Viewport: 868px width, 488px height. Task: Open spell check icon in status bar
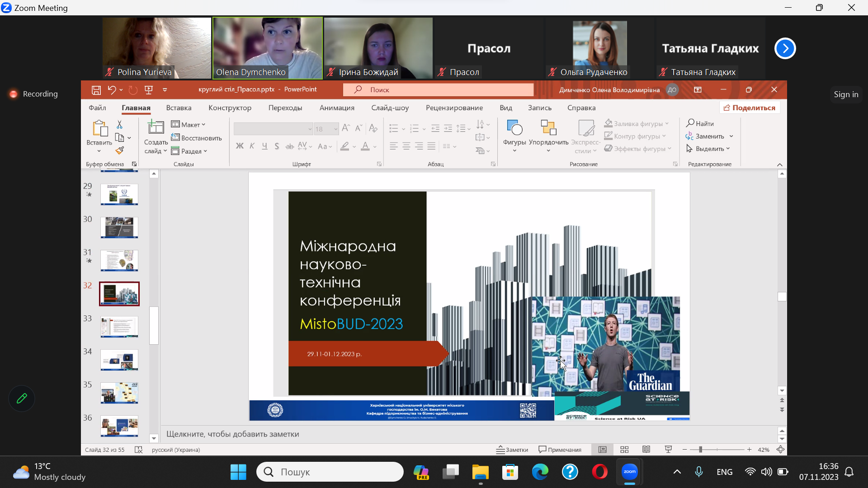tap(139, 450)
